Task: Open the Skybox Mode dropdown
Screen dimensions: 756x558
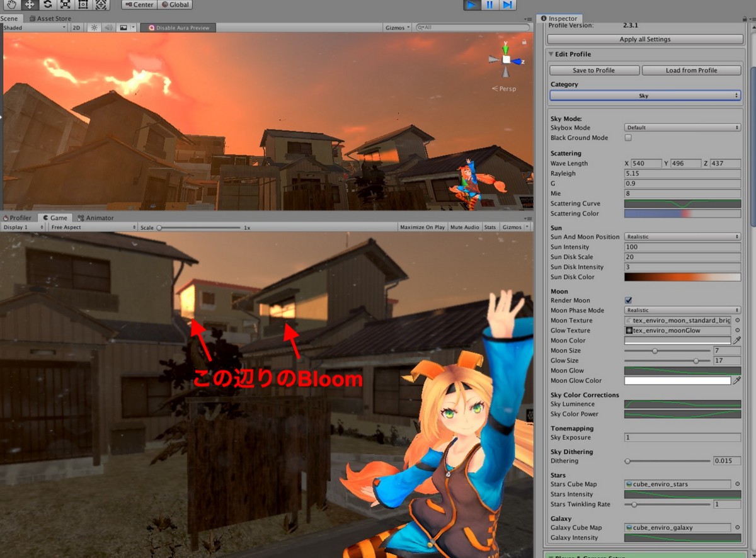Action: [x=682, y=128]
